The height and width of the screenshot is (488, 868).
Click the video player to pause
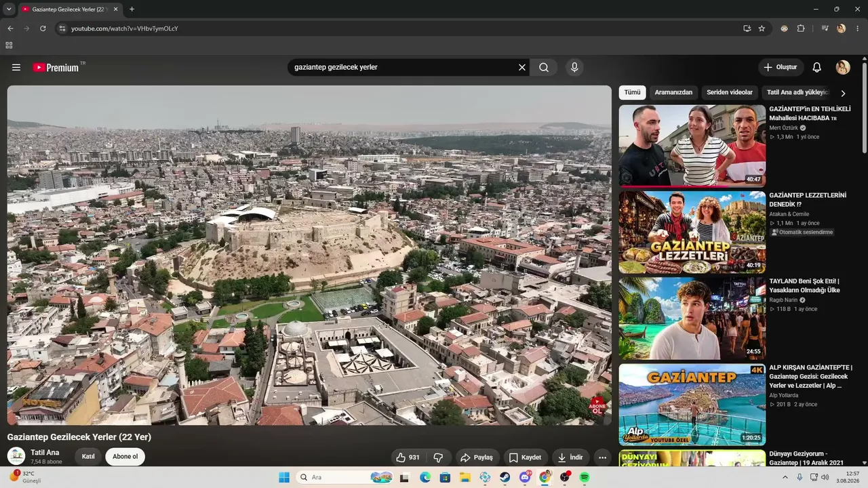tap(309, 256)
